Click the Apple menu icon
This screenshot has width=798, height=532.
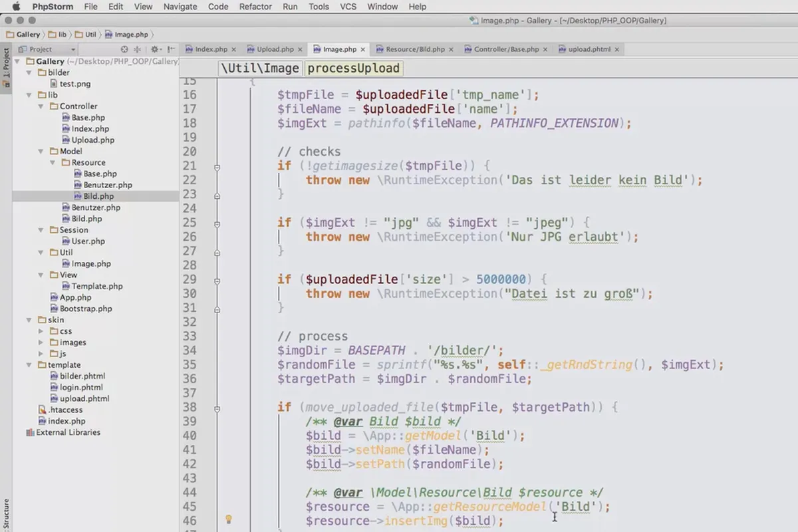point(17,7)
